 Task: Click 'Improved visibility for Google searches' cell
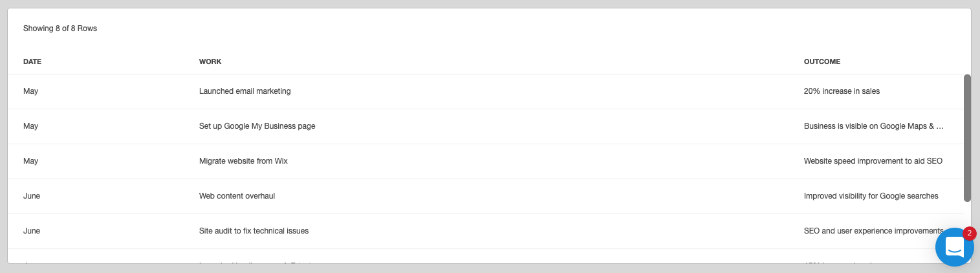tap(871, 196)
